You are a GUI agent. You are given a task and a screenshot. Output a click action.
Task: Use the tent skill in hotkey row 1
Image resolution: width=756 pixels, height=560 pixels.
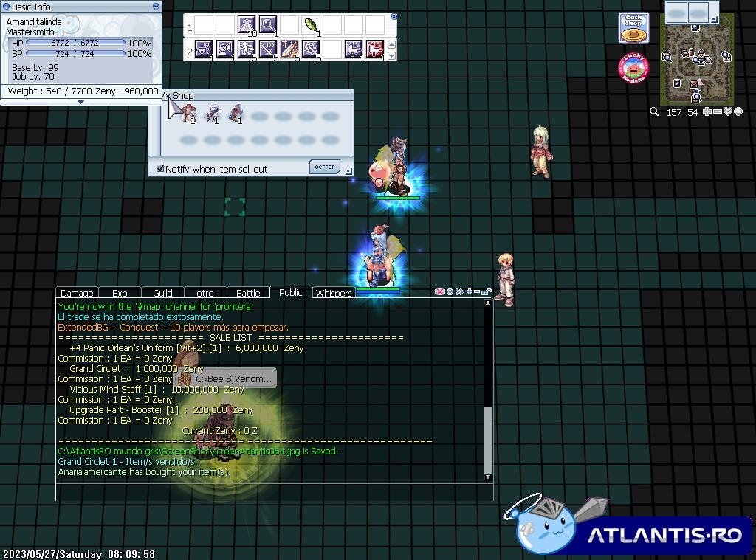pyautogui.click(x=247, y=25)
